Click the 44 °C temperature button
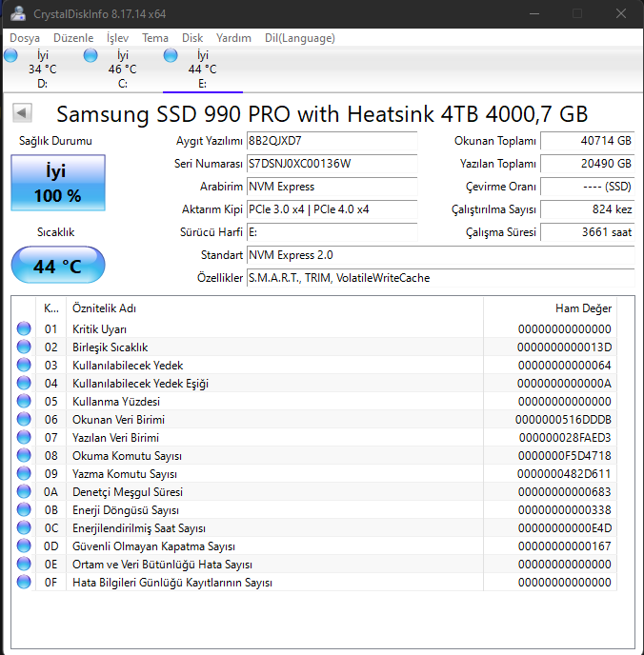 57,266
